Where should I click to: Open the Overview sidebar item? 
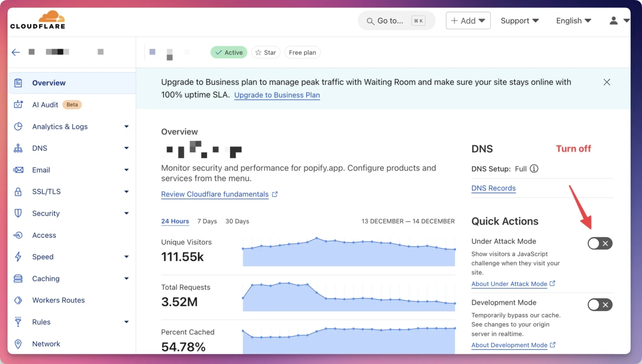point(71,83)
